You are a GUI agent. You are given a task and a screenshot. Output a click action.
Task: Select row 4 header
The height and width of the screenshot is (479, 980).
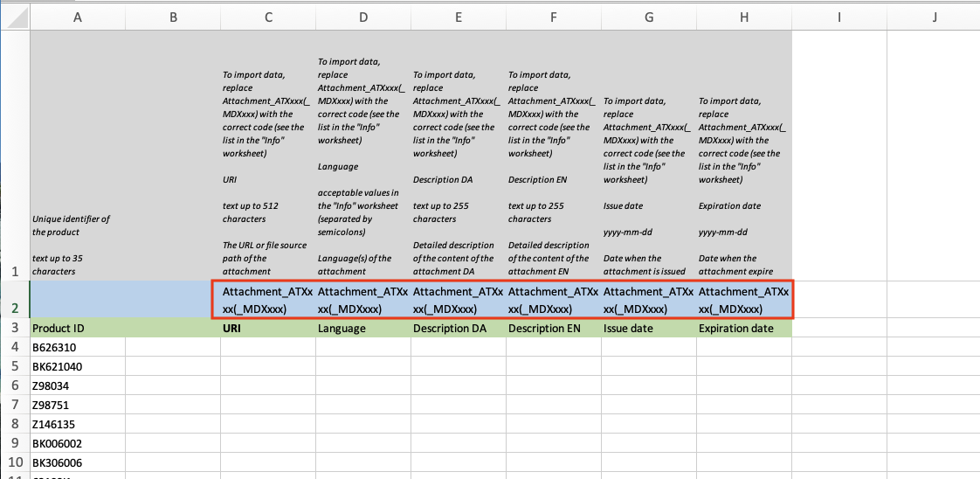(x=17, y=347)
